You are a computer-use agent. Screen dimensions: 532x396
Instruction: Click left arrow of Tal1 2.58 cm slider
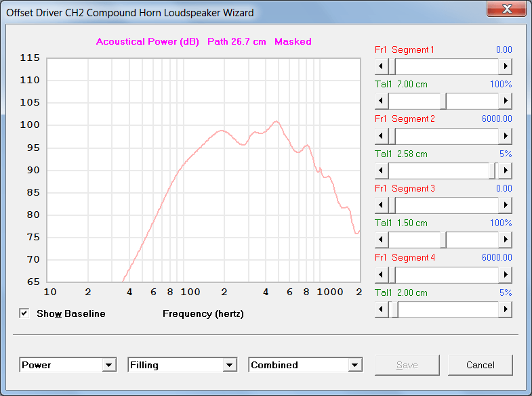click(x=382, y=171)
